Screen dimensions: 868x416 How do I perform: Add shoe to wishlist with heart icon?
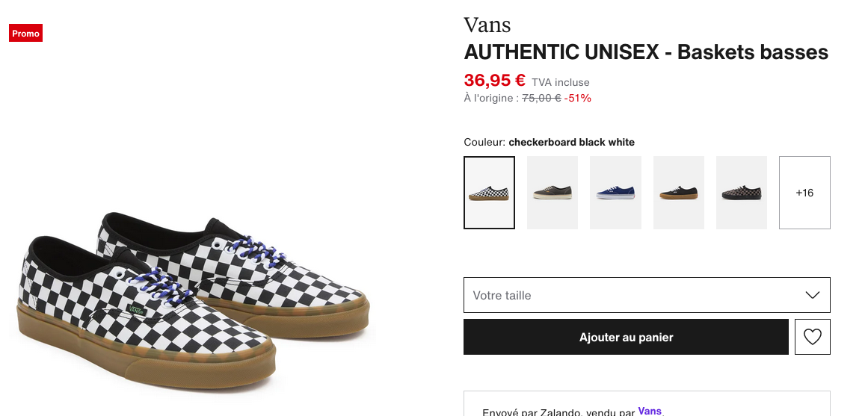click(x=812, y=337)
